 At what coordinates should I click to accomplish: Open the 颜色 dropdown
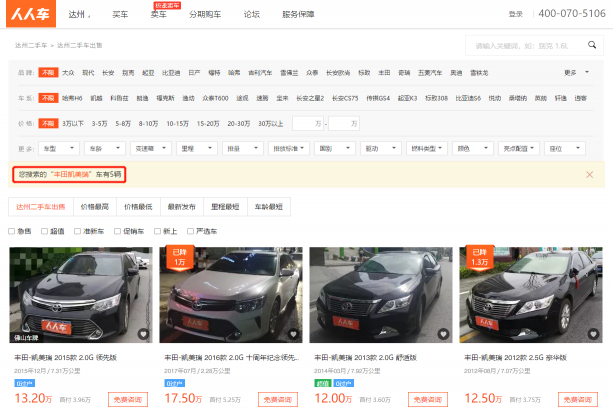pyautogui.click(x=473, y=149)
